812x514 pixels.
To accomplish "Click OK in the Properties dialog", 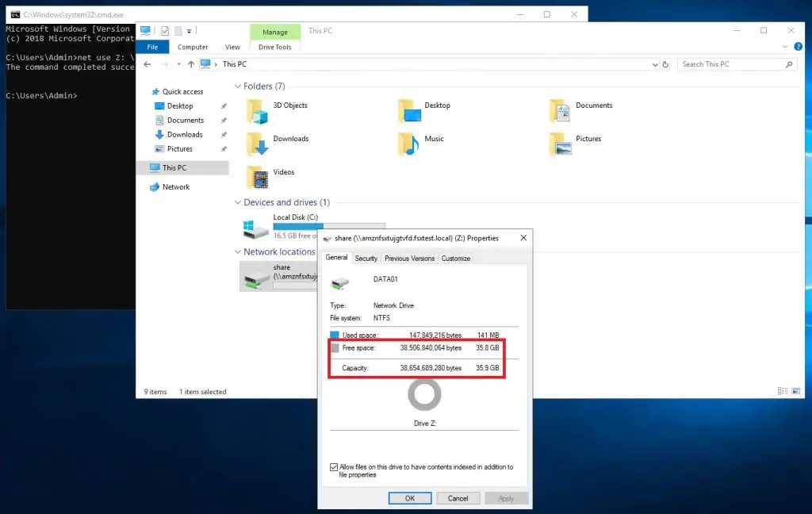I will (x=410, y=498).
